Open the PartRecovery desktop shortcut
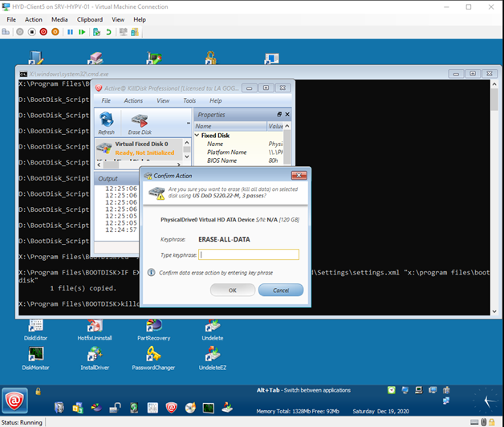 pos(153,330)
